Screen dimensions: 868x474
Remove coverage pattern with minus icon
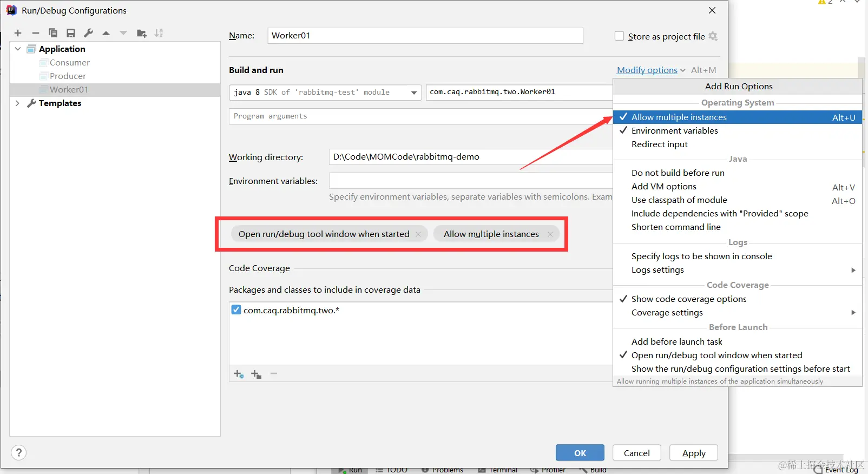pyautogui.click(x=274, y=373)
